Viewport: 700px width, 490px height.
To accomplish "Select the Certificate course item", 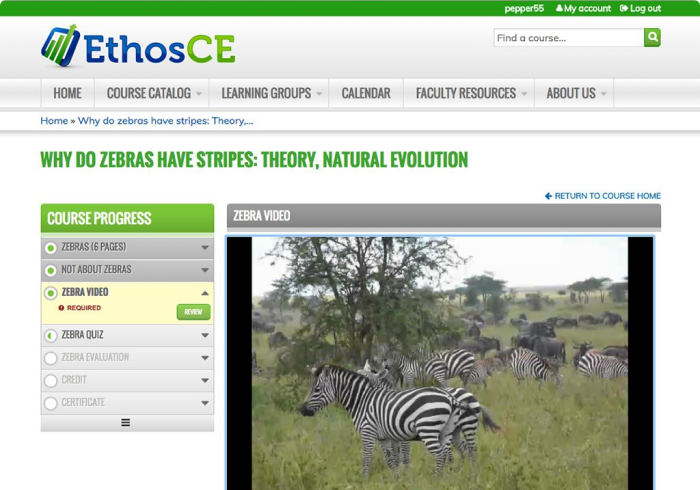I will coord(127,403).
